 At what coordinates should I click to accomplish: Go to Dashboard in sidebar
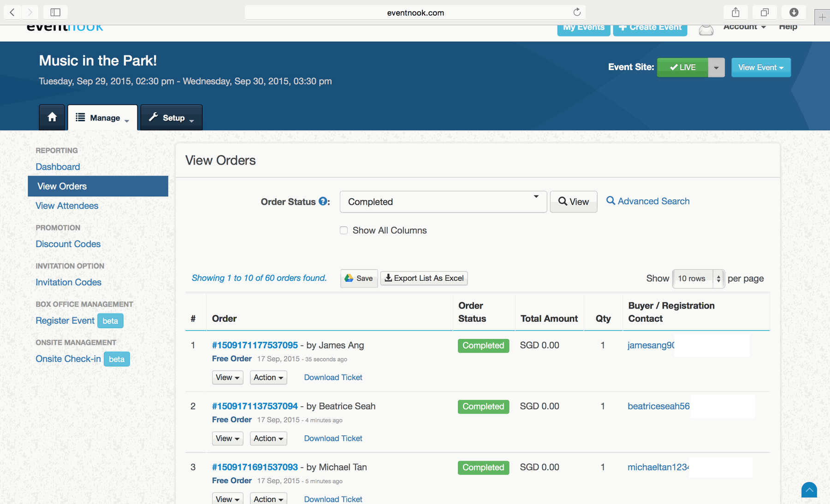click(58, 167)
